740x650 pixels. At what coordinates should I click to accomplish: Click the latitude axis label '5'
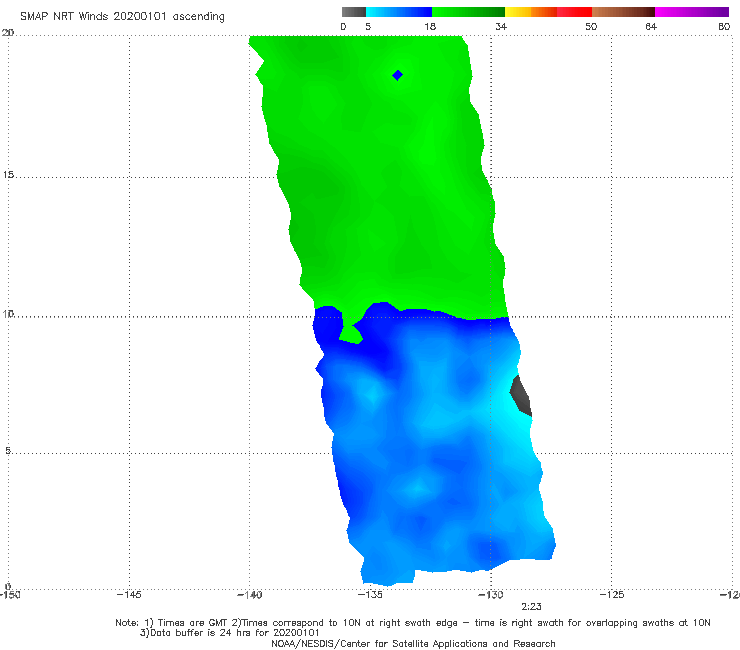click(x=8, y=451)
